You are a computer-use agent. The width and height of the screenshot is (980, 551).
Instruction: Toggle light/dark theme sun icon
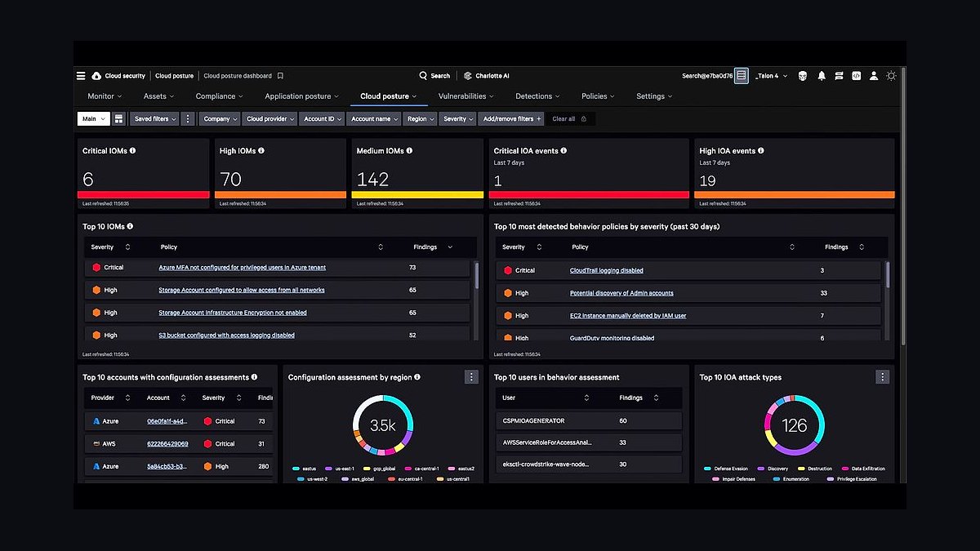[891, 76]
